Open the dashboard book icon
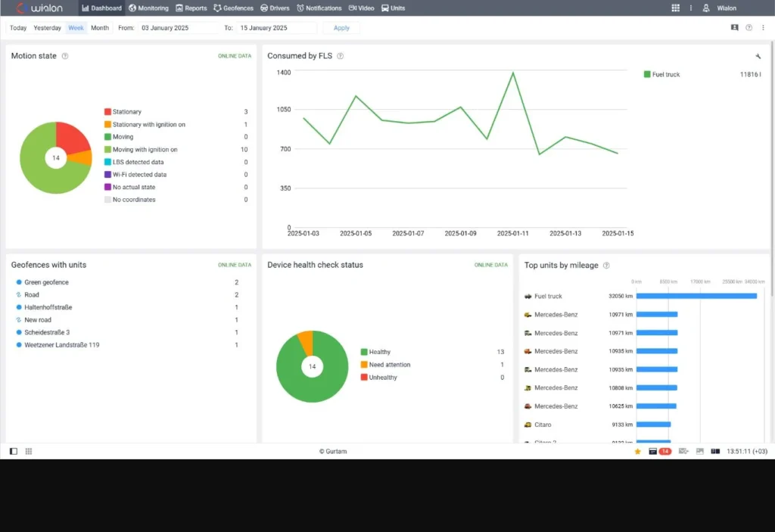The width and height of the screenshot is (775, 532). pos(734,28)
